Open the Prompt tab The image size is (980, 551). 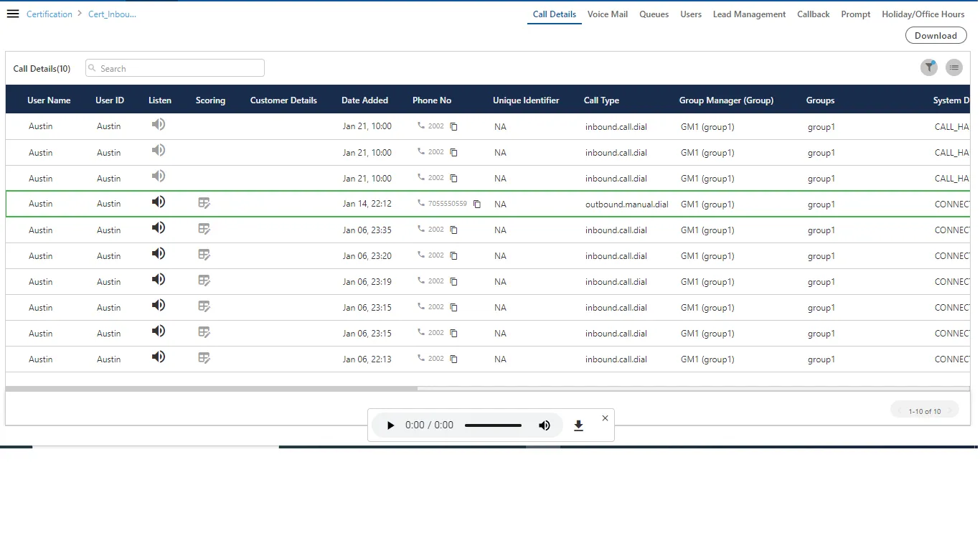point(856,14)
